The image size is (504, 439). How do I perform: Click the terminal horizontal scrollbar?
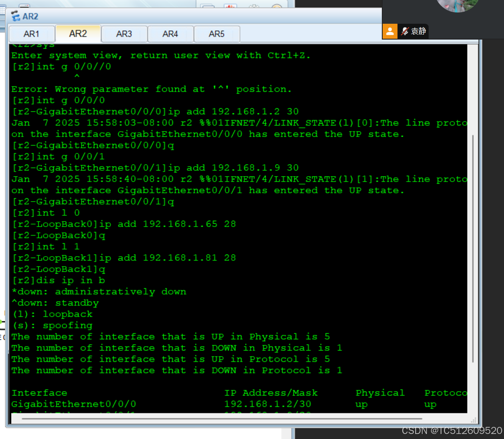tap(222, 419)
